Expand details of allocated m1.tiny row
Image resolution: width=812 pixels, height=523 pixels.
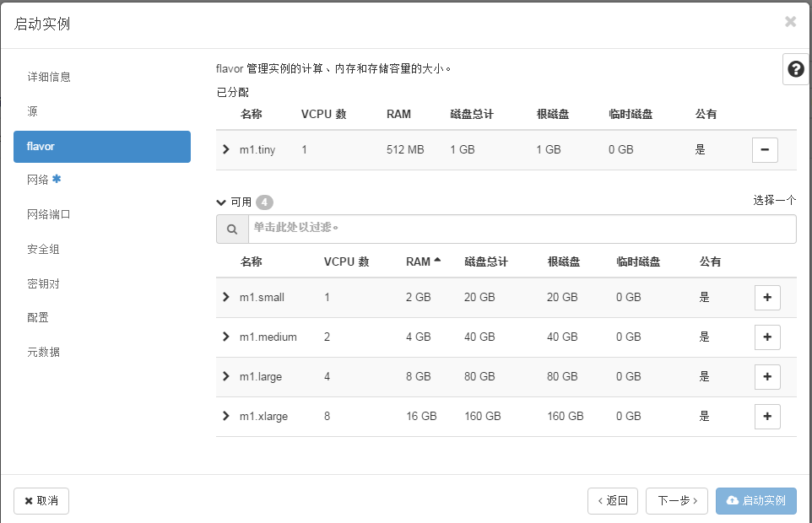(225, 149)
